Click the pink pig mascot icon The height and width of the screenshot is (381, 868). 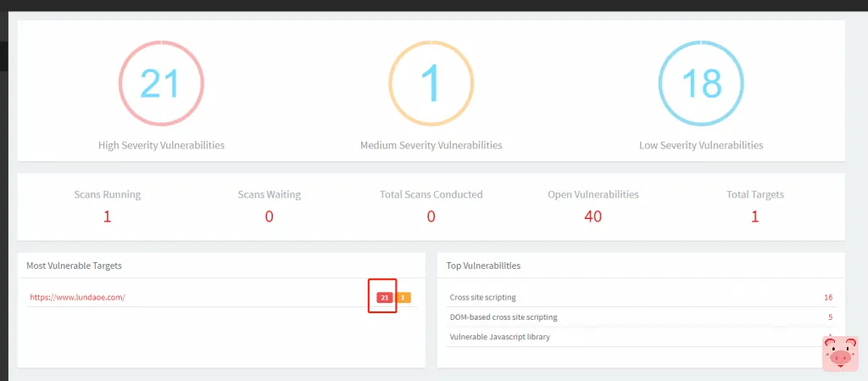click(840, 354)
